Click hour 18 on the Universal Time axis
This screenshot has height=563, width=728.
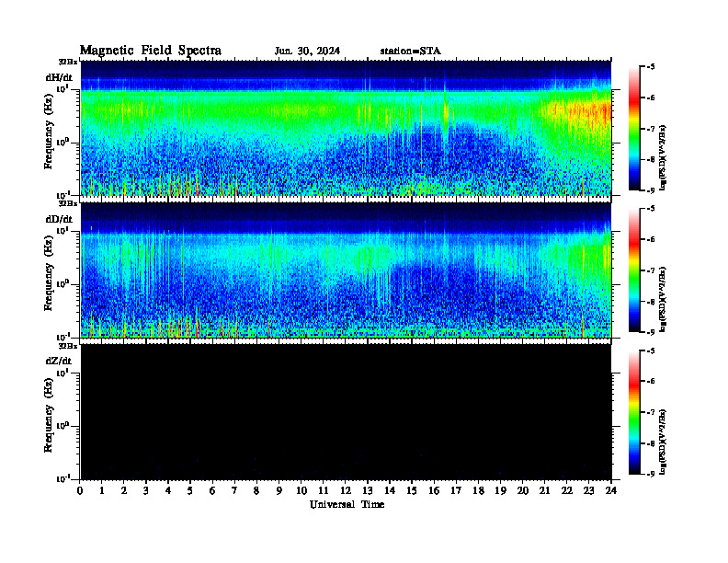click(478, 491)
